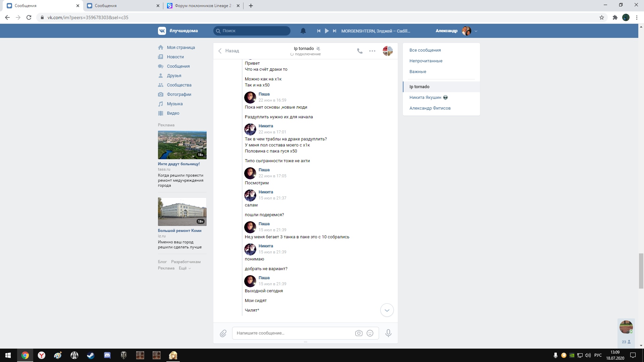Play the music track in header
This screenshot has width=644, height=362.
[x=327, y=31]
